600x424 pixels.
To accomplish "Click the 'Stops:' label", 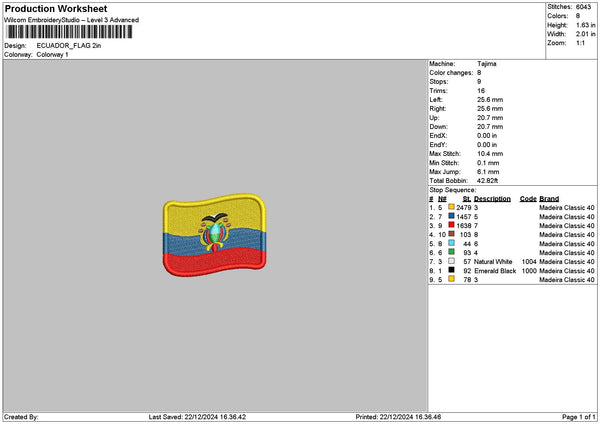I will click(439, 82).
